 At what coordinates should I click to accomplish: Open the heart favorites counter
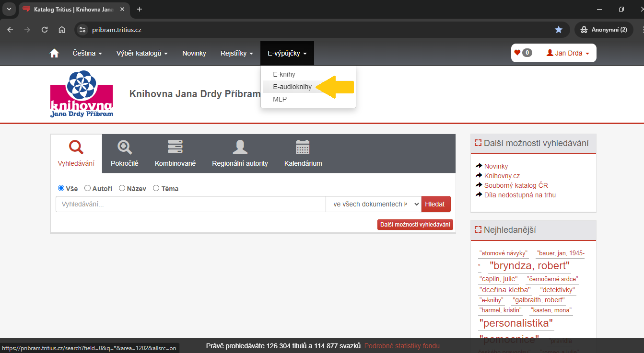(x=523, y=53)
